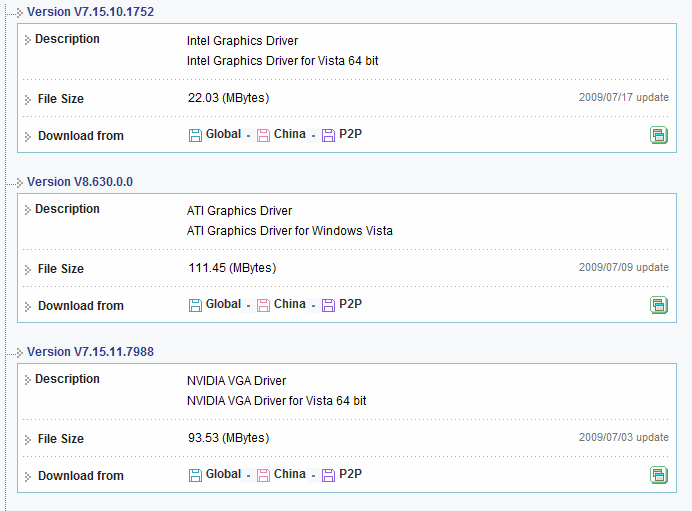692x511 pixels.
Task: Collapse the Version V7.15.11.7988 section
Action: (x=19, y=353)
